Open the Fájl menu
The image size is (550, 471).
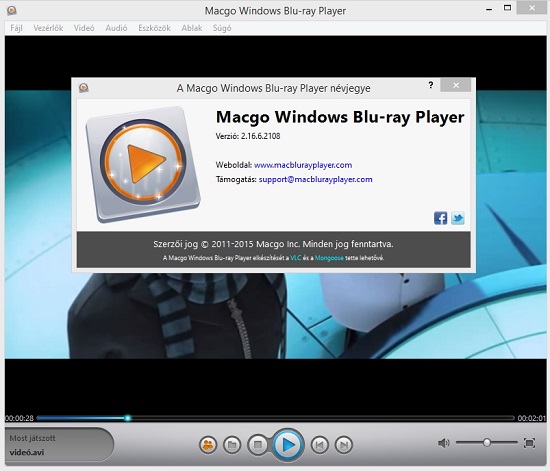point(16,28)
